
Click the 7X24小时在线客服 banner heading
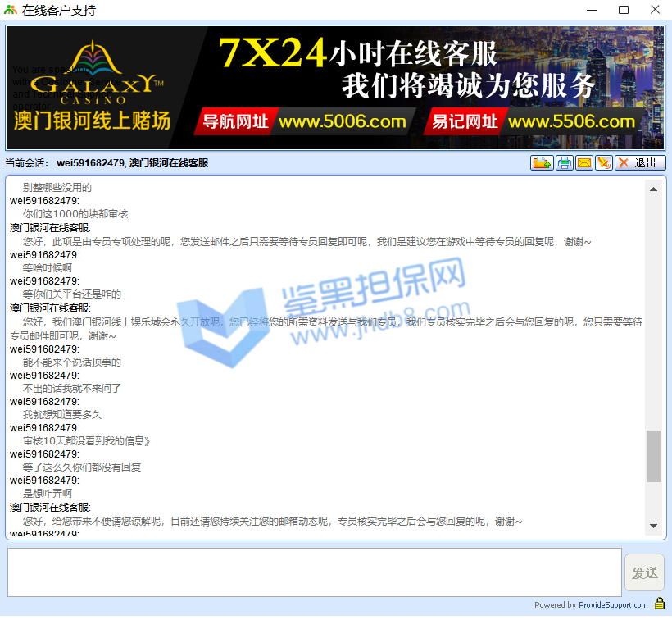pyautogui.click(x=358, y=53)
